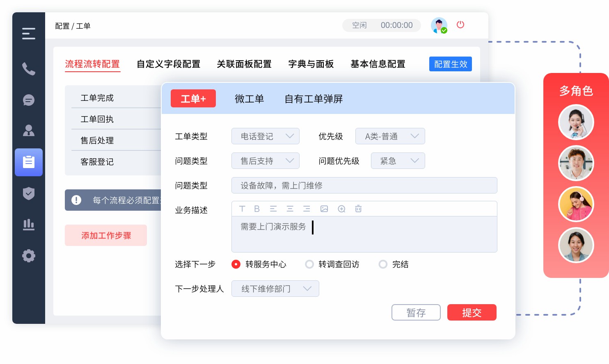
Task: Click the 问题类型 text field with 设备故障
Action: click(x=364, y=185)
